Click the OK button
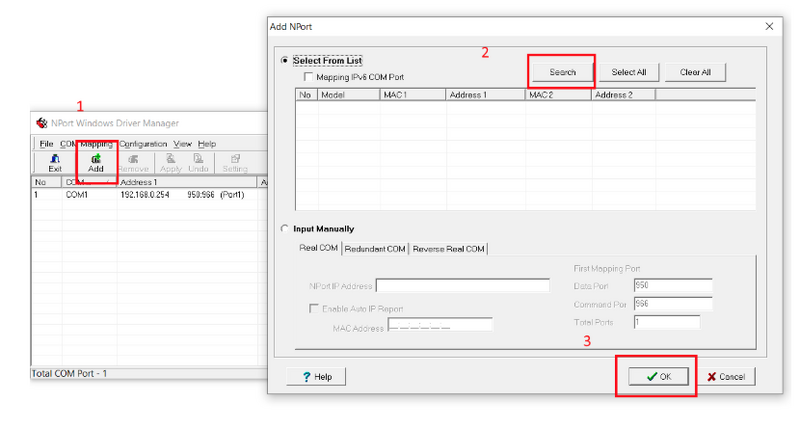This screenshot has width=800, height=429. (658, 376)
